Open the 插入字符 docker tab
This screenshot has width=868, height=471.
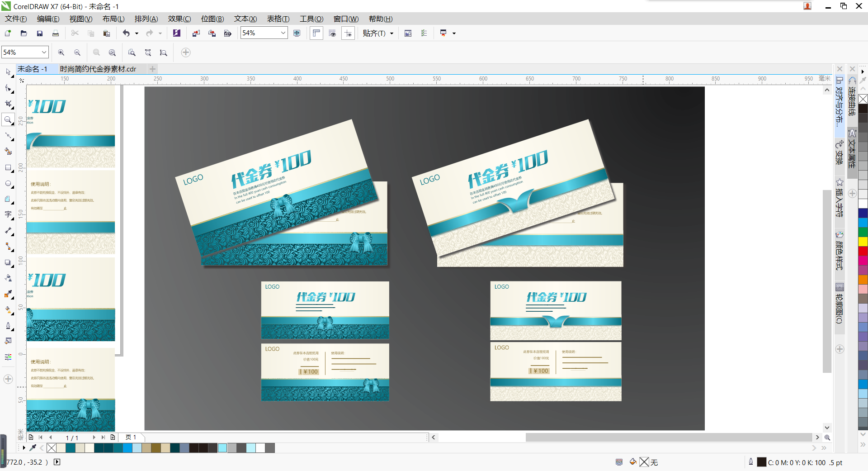pos(840,198)
